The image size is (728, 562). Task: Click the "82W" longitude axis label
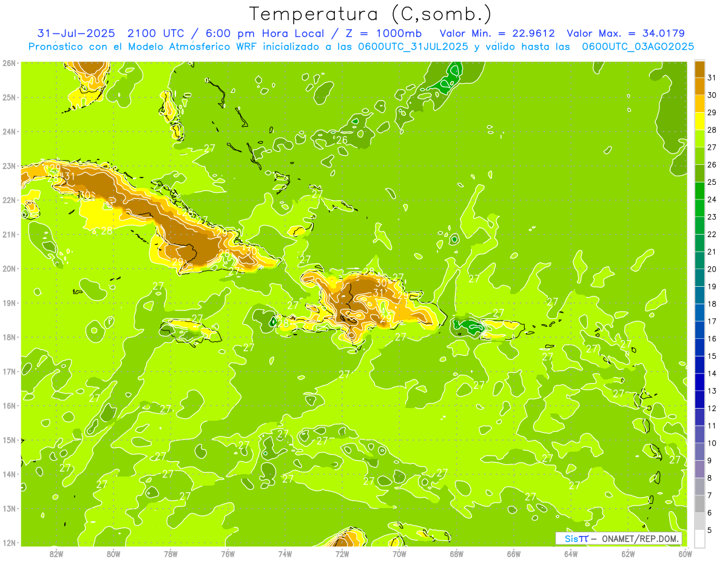point(56,553)
